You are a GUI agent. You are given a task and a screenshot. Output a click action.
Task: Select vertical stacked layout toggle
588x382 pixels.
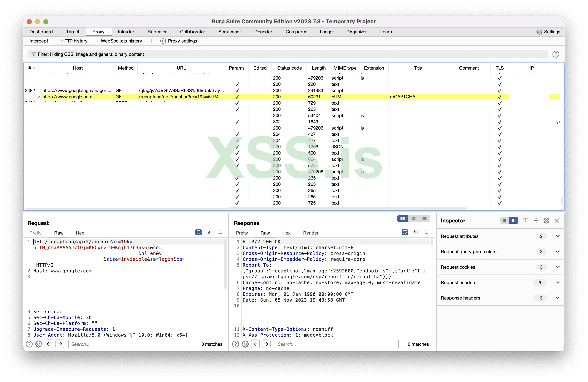413,218
